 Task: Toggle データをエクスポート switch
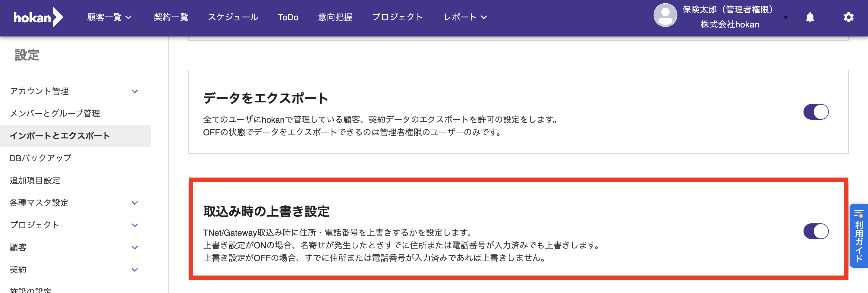pos(816,112)
